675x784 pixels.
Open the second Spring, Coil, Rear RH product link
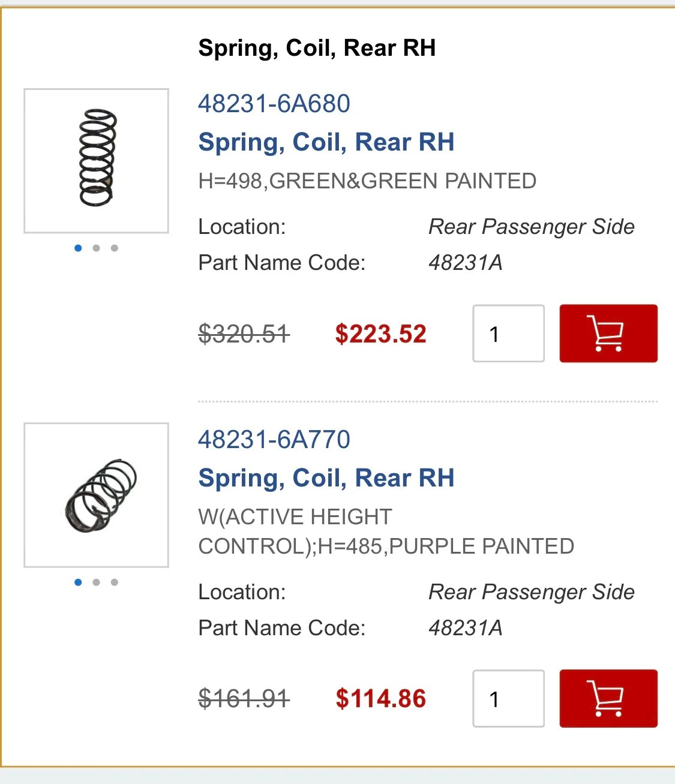pos(326,478)
